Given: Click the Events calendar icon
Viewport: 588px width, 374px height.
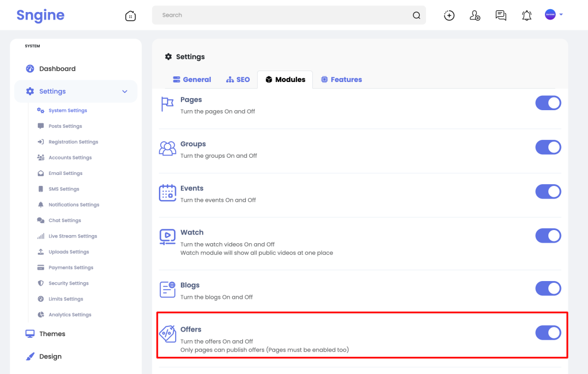Looking at the screenshot, I should coord(167,193).
